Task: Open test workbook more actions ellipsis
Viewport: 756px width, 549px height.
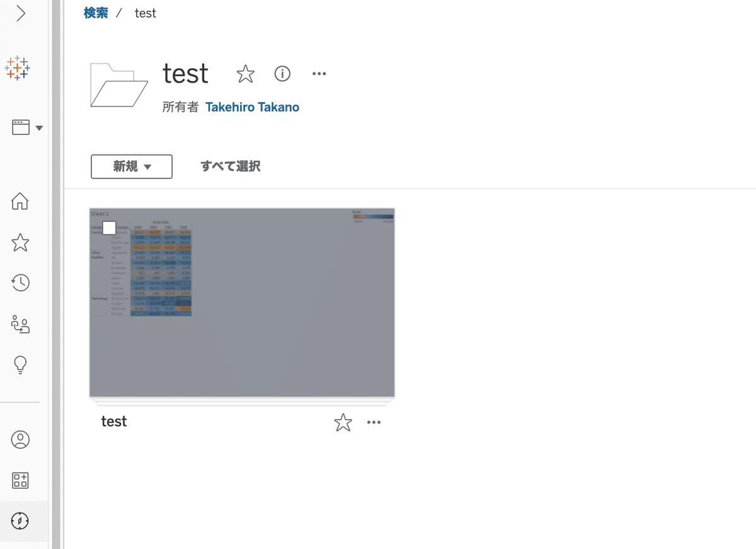Action: point(374,422)
